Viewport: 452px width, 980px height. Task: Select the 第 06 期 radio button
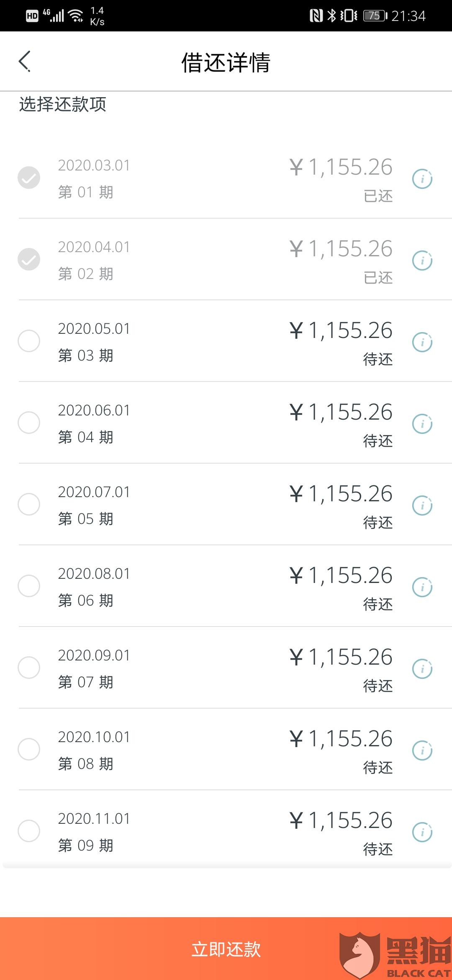point(29,586)
